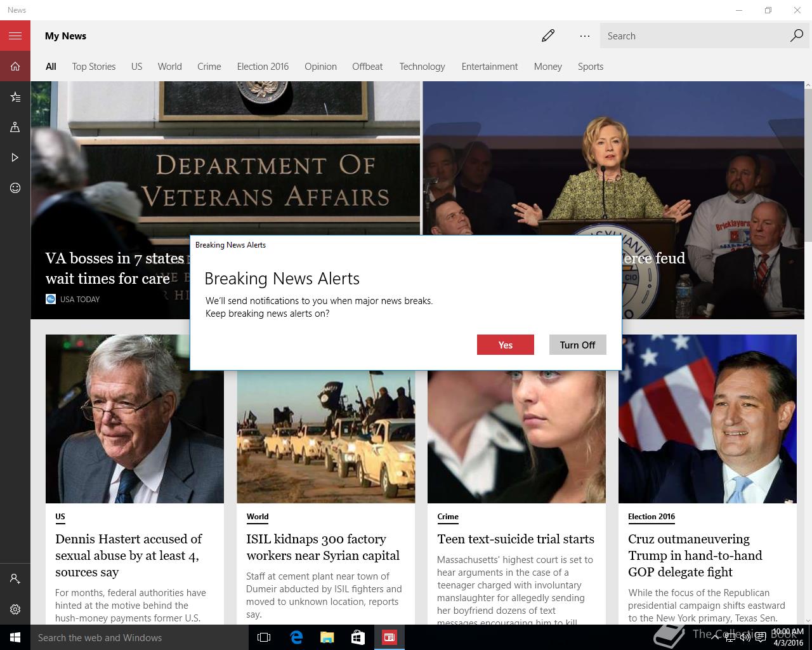Open Feedback smiley icon in sidebar

pos(15,188)
